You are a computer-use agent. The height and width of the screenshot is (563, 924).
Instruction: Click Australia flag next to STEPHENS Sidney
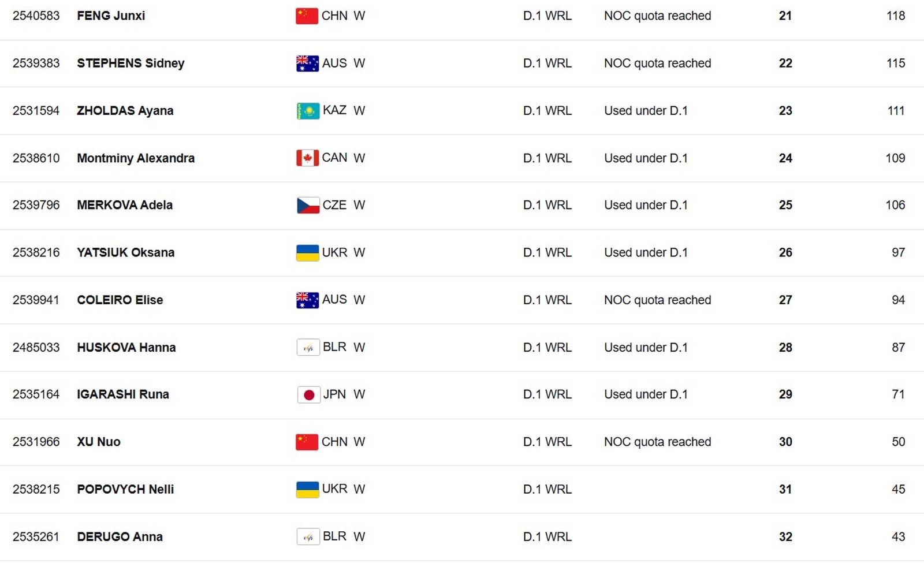point(307,63)
